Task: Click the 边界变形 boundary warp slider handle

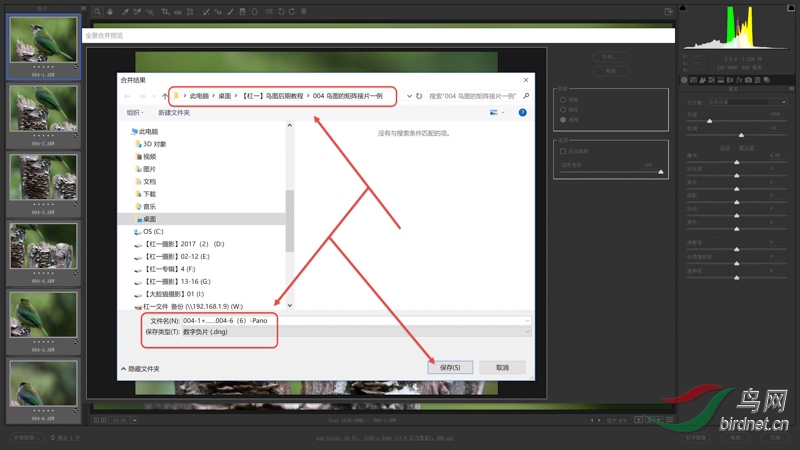Action: click(661, 172)
